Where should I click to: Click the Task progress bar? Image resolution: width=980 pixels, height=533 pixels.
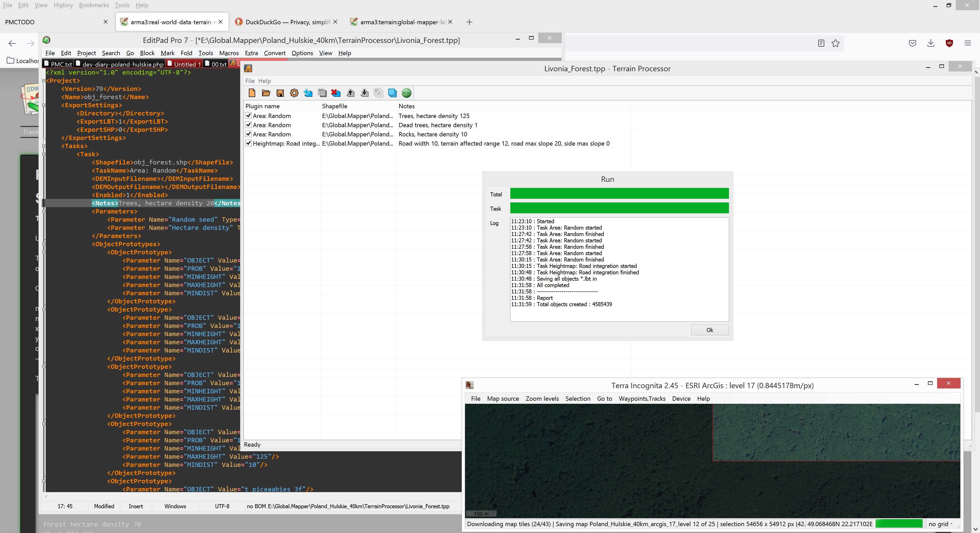[x=619, y=208]
